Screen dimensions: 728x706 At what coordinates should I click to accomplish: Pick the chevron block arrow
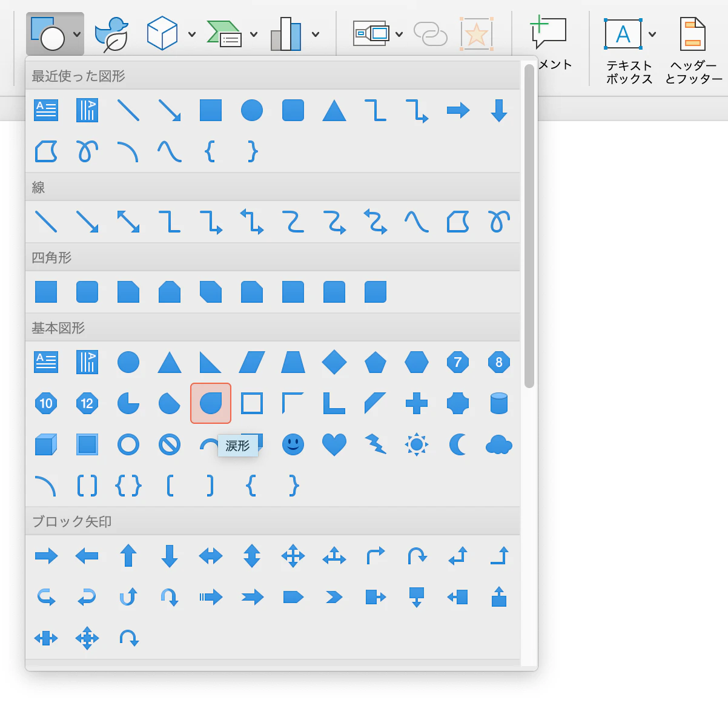[334, 597]
